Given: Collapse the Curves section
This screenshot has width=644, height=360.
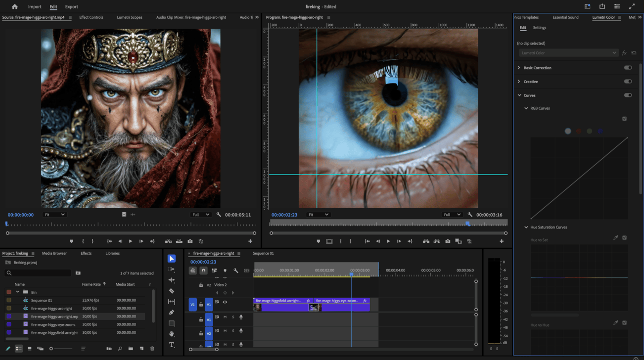Looking at the screenshot, I should tap(519, 95).
